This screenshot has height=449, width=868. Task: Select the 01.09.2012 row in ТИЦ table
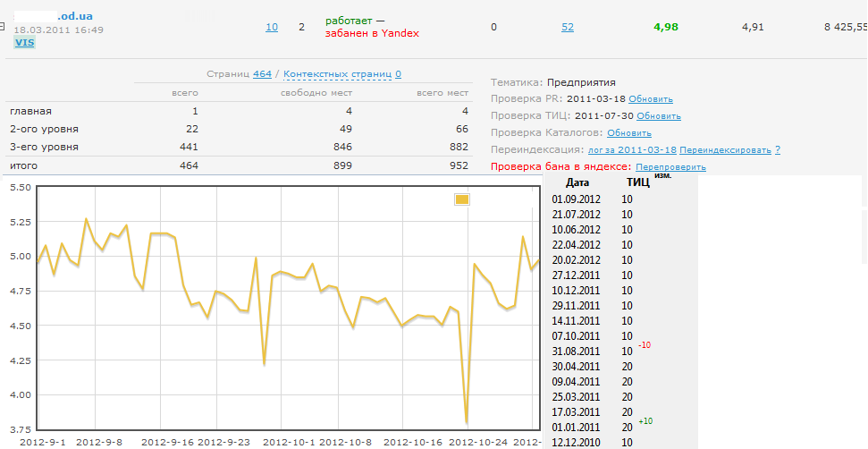tap(577, 199)
